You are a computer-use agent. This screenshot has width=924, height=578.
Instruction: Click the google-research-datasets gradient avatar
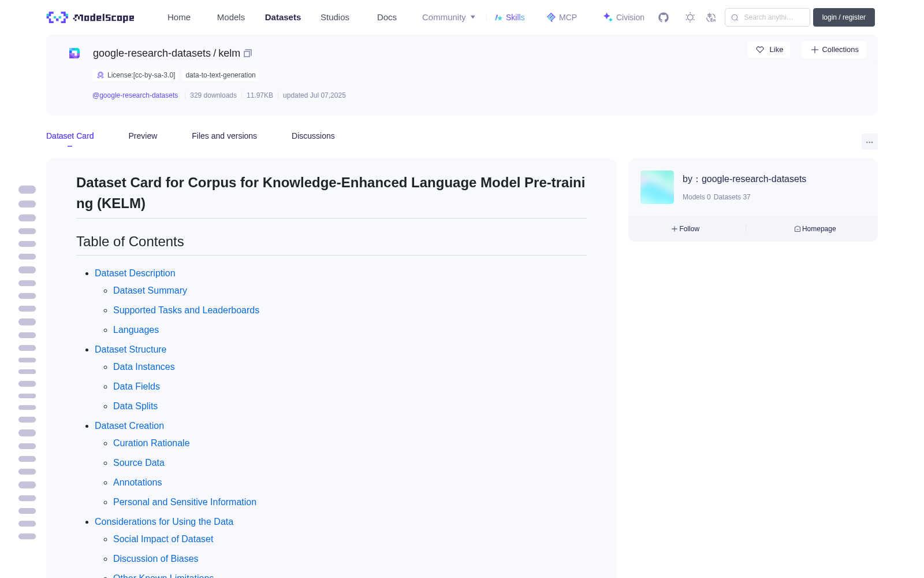[x=657, y=187]
